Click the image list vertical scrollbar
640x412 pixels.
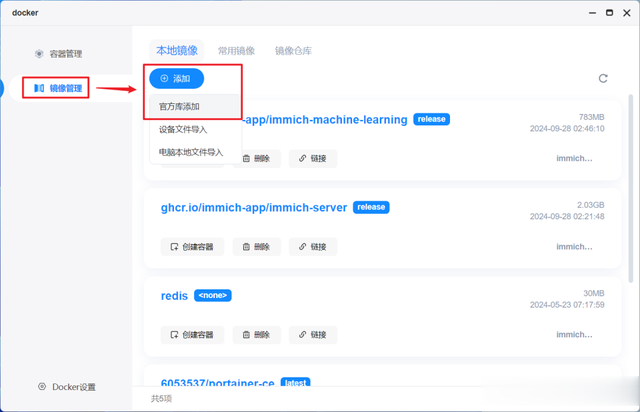(x=631, y=189)
